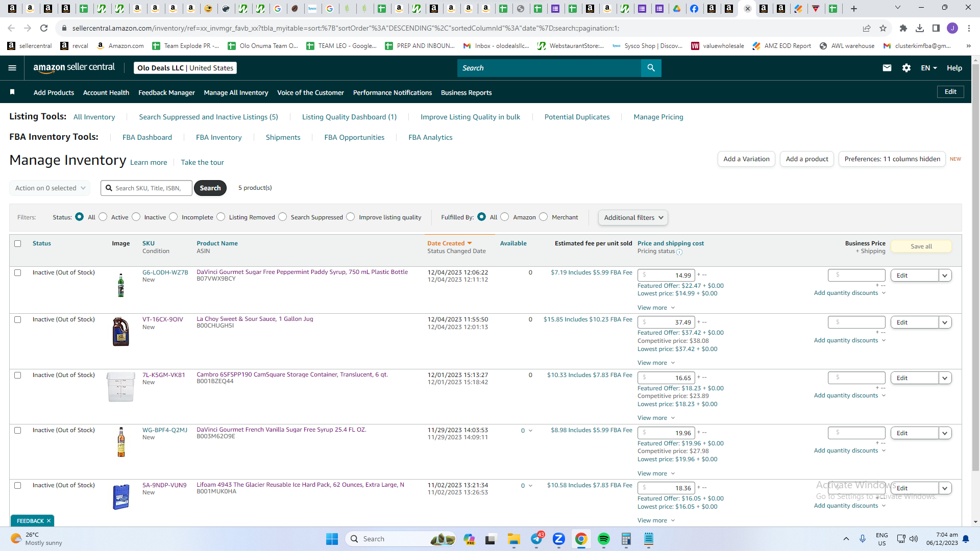This screenshot has height=551, width=980.
Task: Click the Add a Variation button
Action: (746, 159)
